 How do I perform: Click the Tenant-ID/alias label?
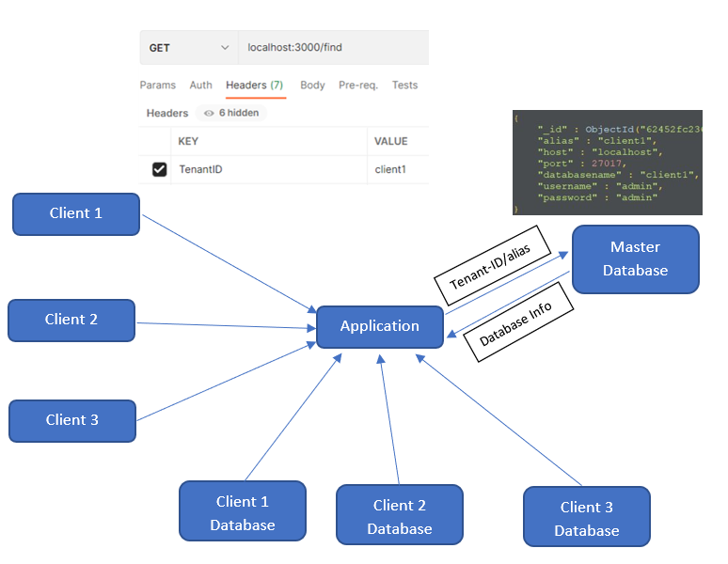coord(493,265)
